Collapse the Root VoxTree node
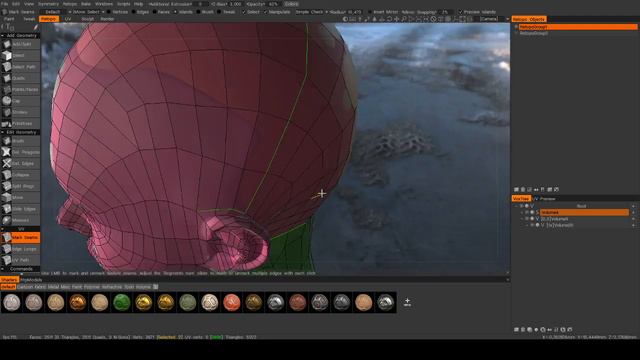The height and width of the screenshot is (360, 640). pyautogui.click(x=517, y=206)
